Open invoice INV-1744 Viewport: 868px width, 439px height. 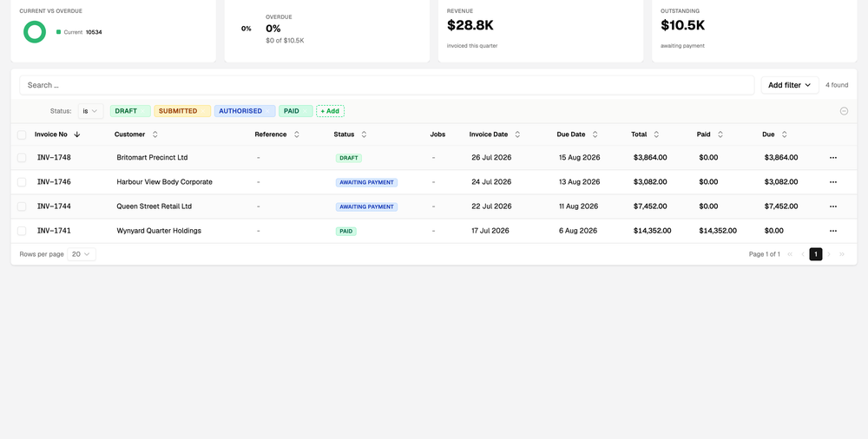point(54,206)
